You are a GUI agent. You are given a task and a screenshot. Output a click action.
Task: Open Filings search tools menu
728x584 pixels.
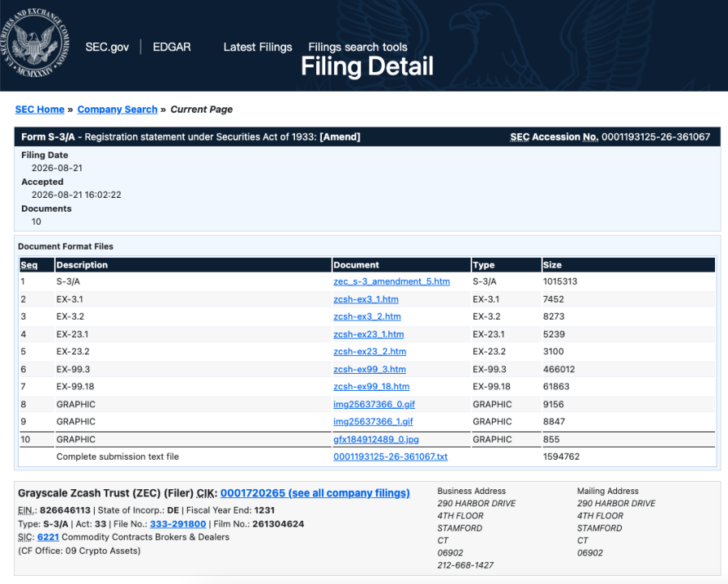coord(358,47)
